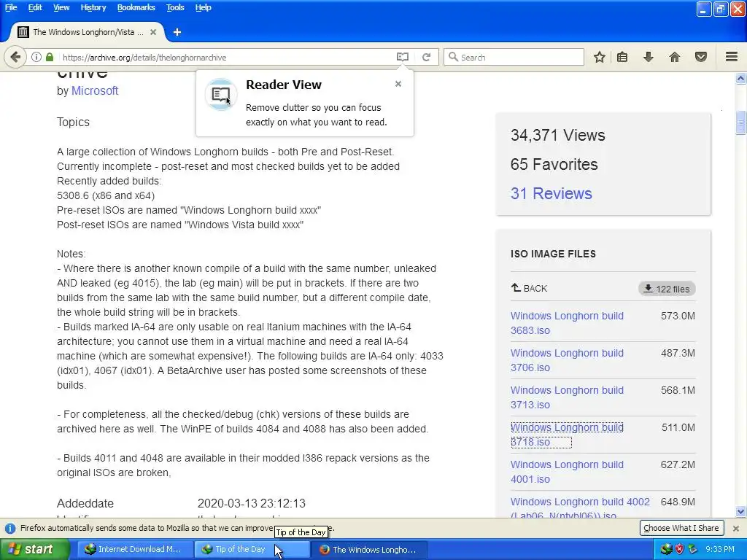Click the 34,371 Views text
The width and height of the screenshot is (747, 560).
pos(557,135)
